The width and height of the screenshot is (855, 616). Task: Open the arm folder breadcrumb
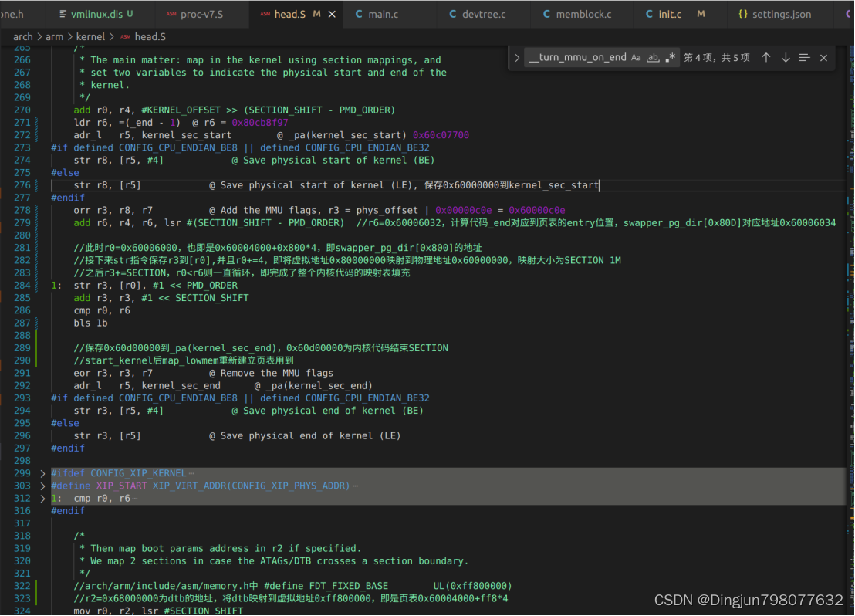pyautogui.click(x=54, y=36)
